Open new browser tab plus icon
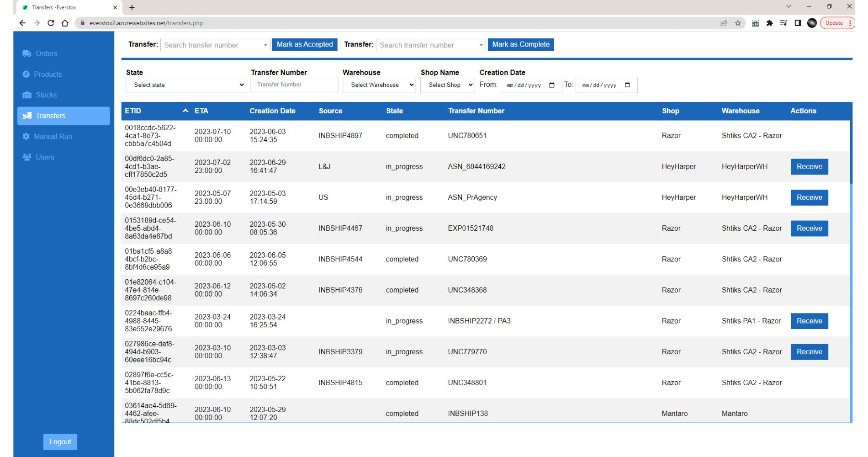868x457 pixels. 132,7
